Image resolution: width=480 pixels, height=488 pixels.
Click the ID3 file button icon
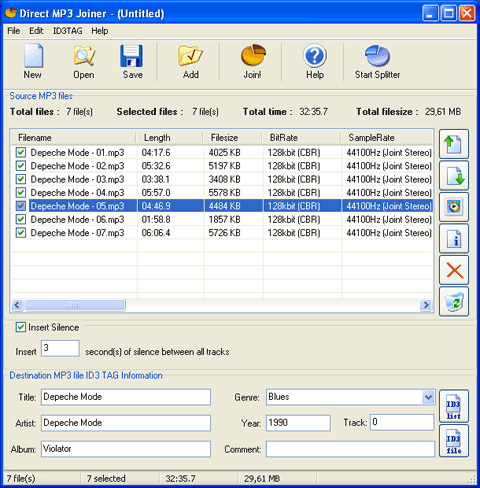coord(454,441)
